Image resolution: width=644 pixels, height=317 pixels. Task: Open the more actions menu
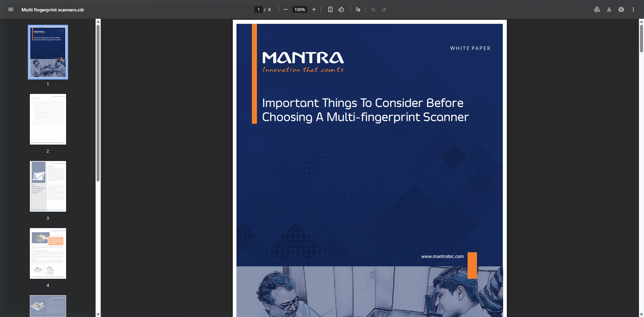tap(633, 9)
